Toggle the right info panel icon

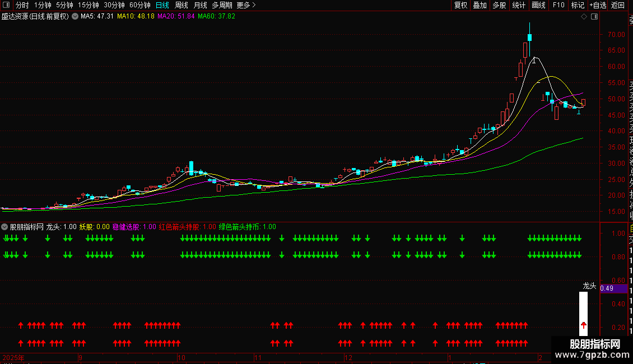point(594,17)
